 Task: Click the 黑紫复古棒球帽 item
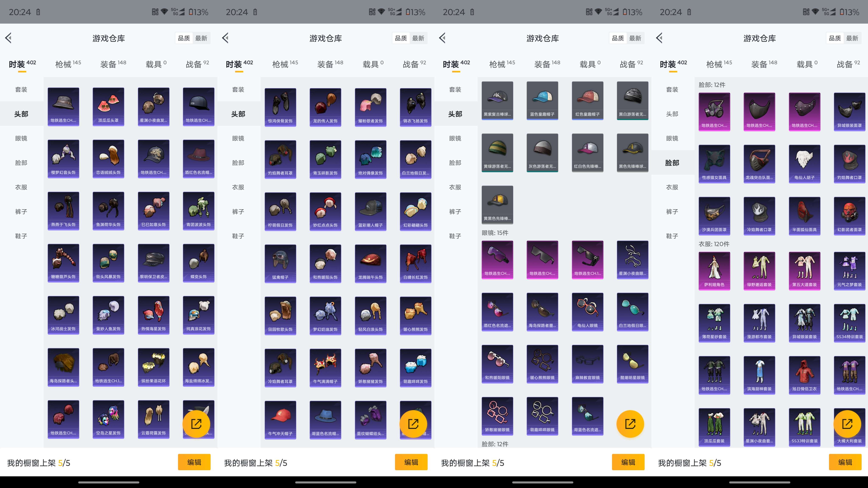pos(497,100)
